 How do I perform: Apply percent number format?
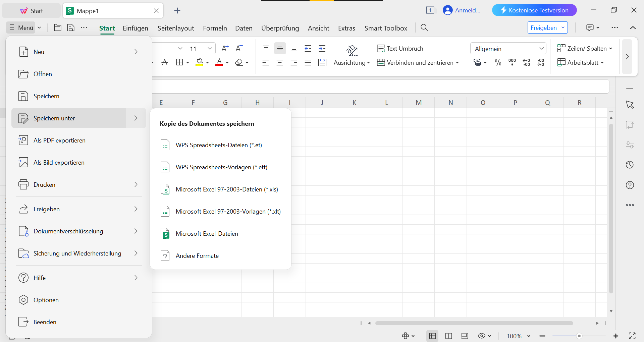pos(498,62)
